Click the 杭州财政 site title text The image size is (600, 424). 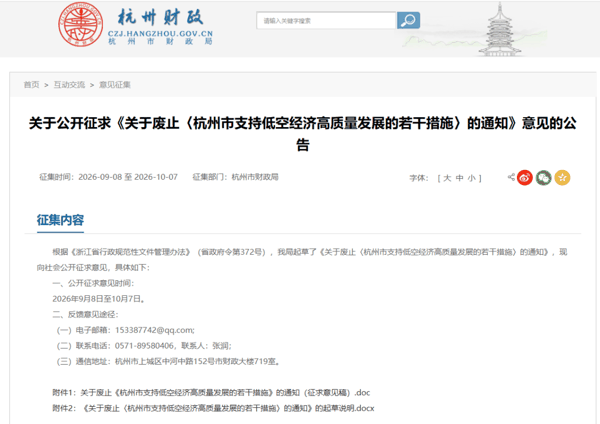coord(160,17)
